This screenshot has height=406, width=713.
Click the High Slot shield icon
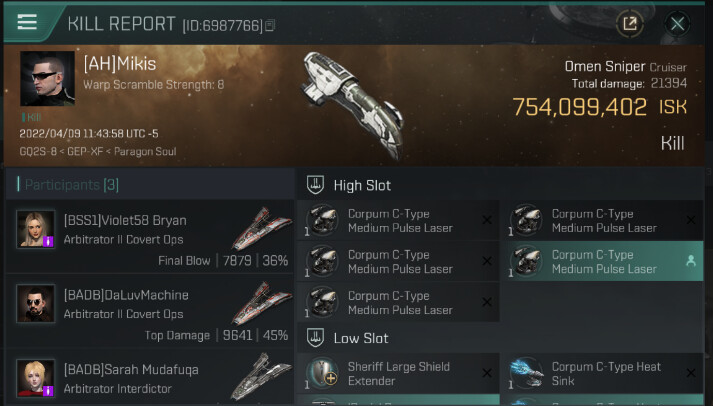pyautogui.click(x=315, y=185)
